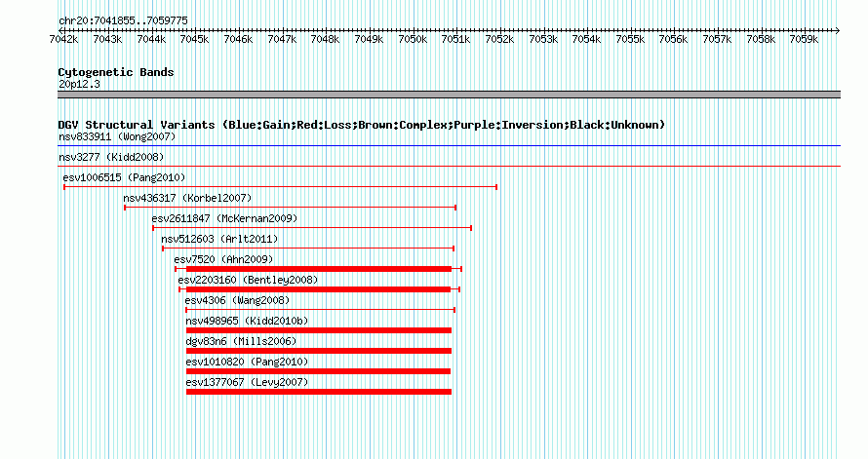Open the esv1010820 (Pang2010) variant label
This screenshot has width=868, height=459.
[x=247, y=362]
